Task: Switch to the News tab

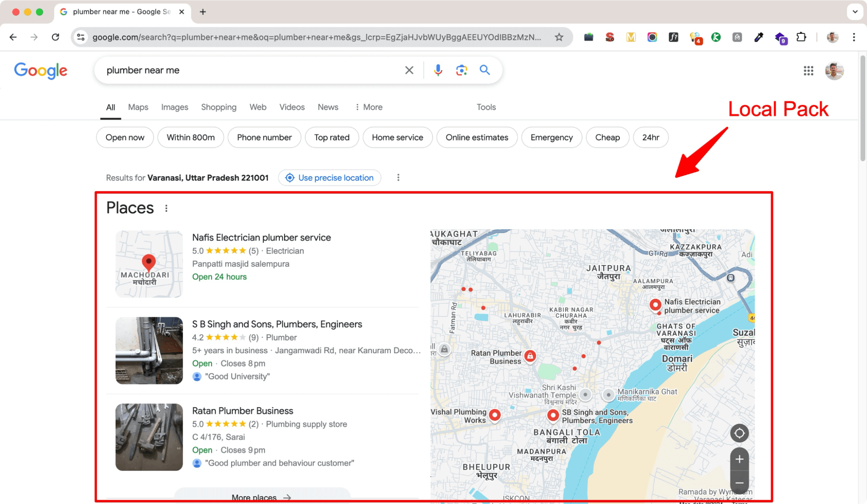Action: point(328,107)
